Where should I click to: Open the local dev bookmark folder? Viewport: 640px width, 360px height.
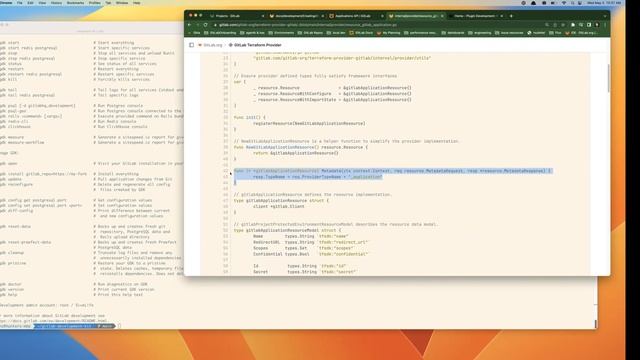[336, 33]
